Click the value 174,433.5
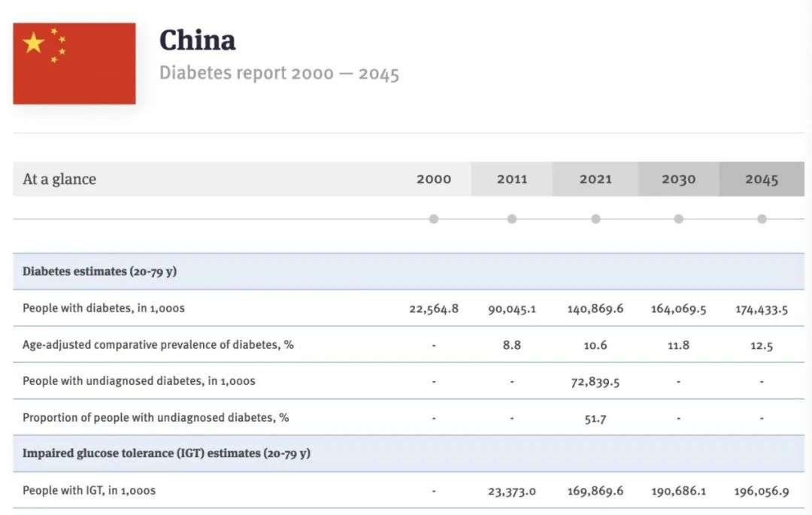This screenshot has width=812, height=515. pyautogui.click(x=762, y=310)
